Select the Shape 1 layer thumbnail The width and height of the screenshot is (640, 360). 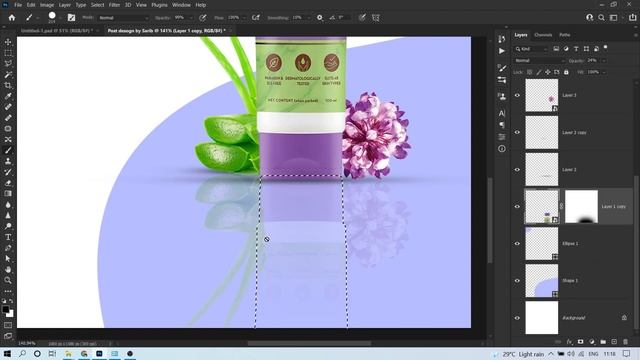542,281
